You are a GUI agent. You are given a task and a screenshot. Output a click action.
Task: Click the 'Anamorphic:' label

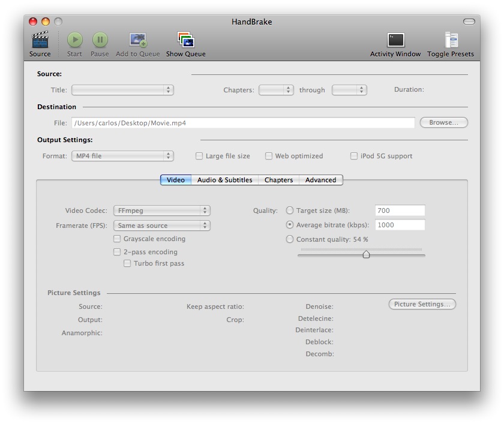pos(82,333)
